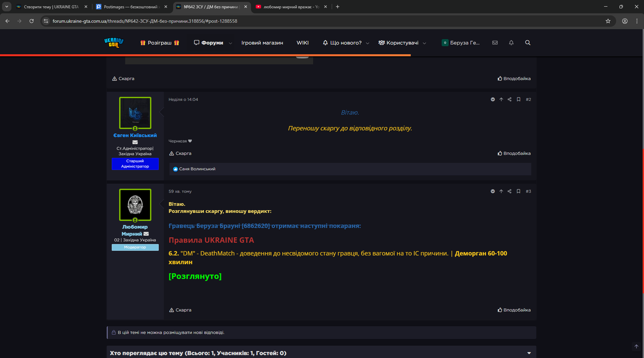Open 'Правила UKRAINE GTA' heading in post
Image resolution: width=644 pixels, height=358 pixels.
(211, 240)
